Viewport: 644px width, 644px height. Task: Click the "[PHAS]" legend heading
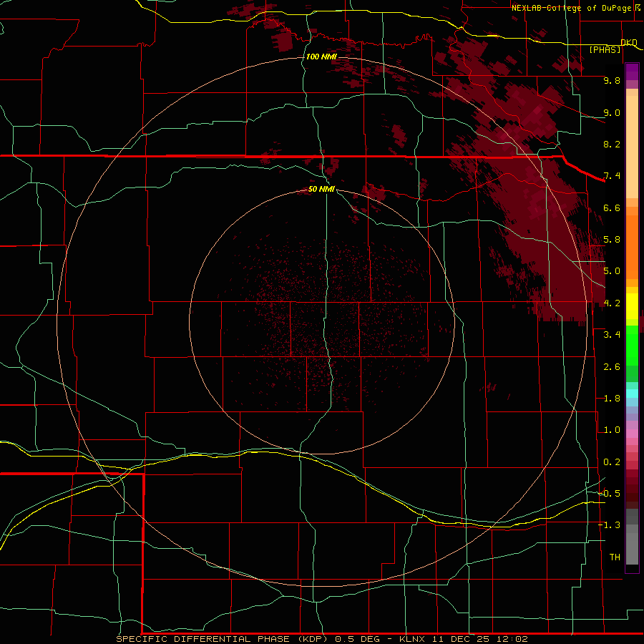coord(605,49)
